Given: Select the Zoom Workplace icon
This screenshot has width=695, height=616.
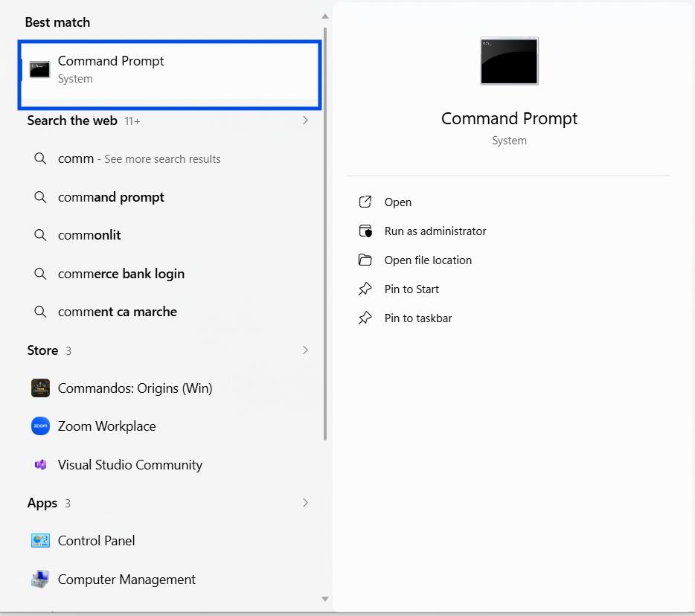Looking at the screenshot, I should point(40,426).
